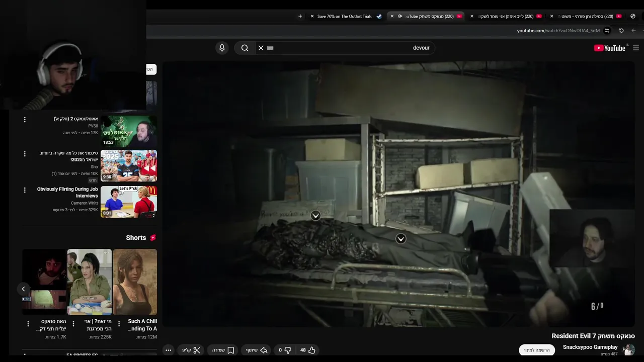Viewport: 644px width, 362px height.
Task: Open Obviously Flirting During Job Interviews thumbnail
Action: point(129,202)
